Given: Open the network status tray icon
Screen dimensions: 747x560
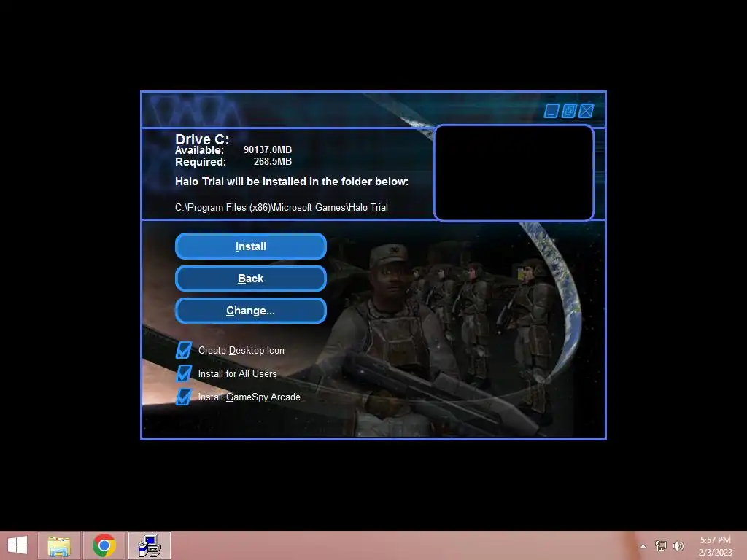Looking at the screenshot, I should point(660,546).
